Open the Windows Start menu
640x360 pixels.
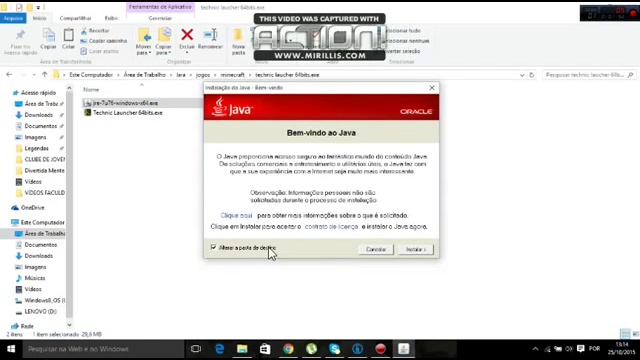tap(11, 349)
